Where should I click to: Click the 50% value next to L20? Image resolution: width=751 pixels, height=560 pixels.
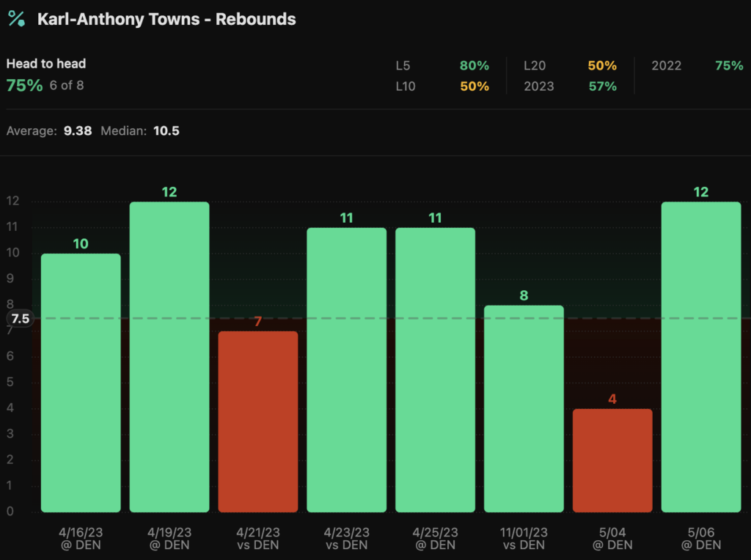(602, 65)
